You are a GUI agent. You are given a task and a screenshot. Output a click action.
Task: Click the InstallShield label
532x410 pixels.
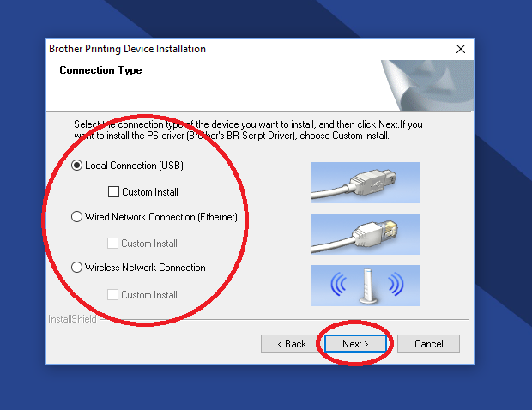click(72, 319)
